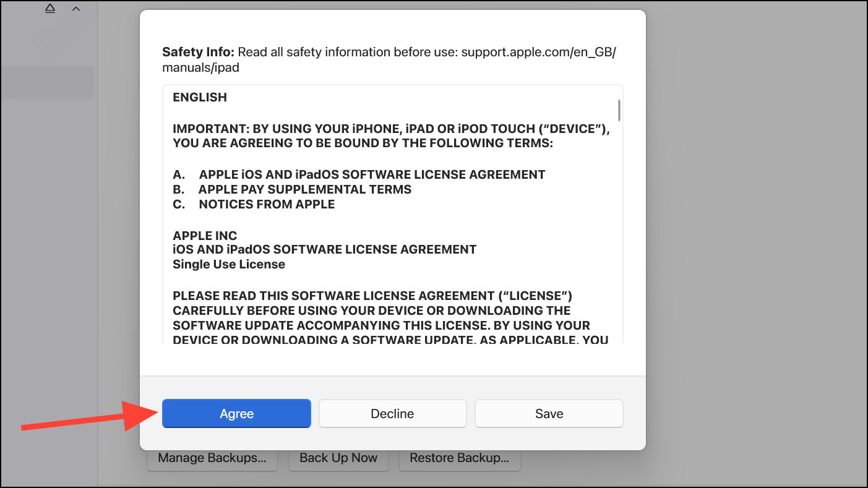The height and width of the screenshot is (488, 868).
Task: Click the ENGLISH heading in the agreement
Action: pyautogui.click(x=199, y=97)
